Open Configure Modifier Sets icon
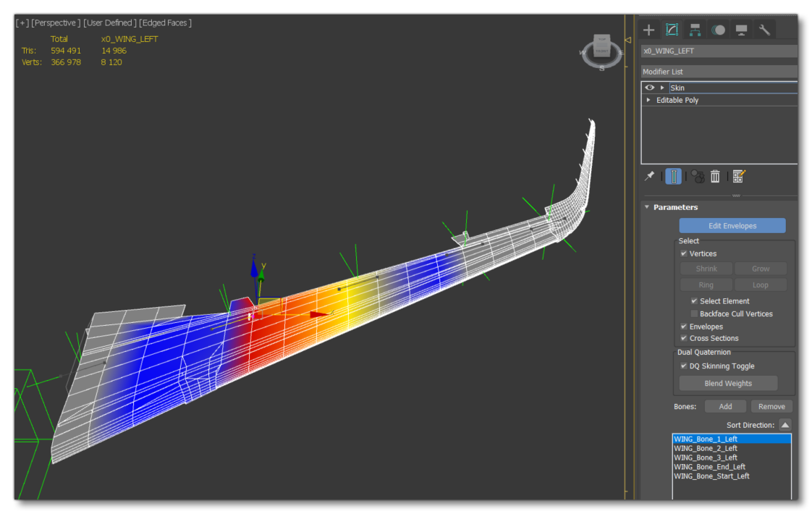812x514 pixels. [738, 177]
